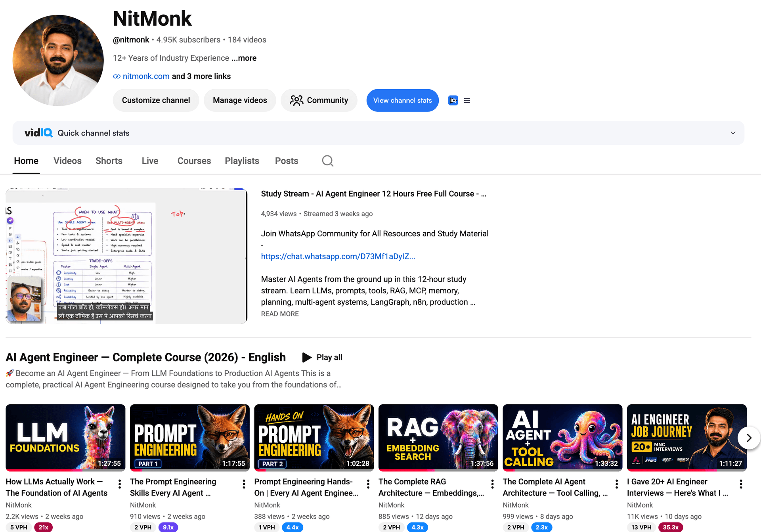The height and width of the screenshot is (532, 761).
Task: Click the '5 VPH' stat under LLM Foundations
Action: [19, 527]
